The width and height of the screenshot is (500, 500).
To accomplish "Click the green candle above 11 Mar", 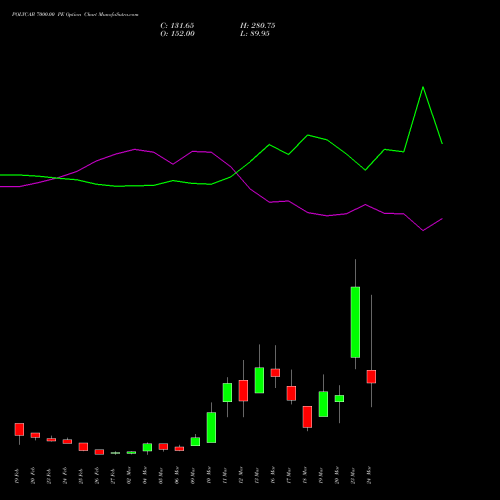I will [227, 392].
